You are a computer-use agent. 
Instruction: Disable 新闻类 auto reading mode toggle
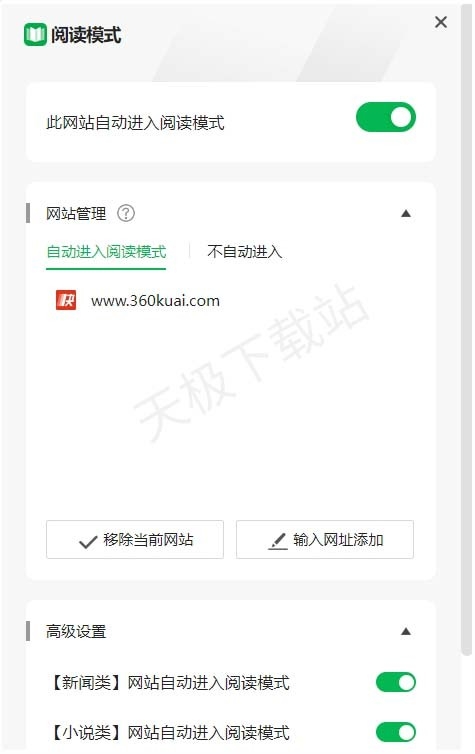(396, 682)
